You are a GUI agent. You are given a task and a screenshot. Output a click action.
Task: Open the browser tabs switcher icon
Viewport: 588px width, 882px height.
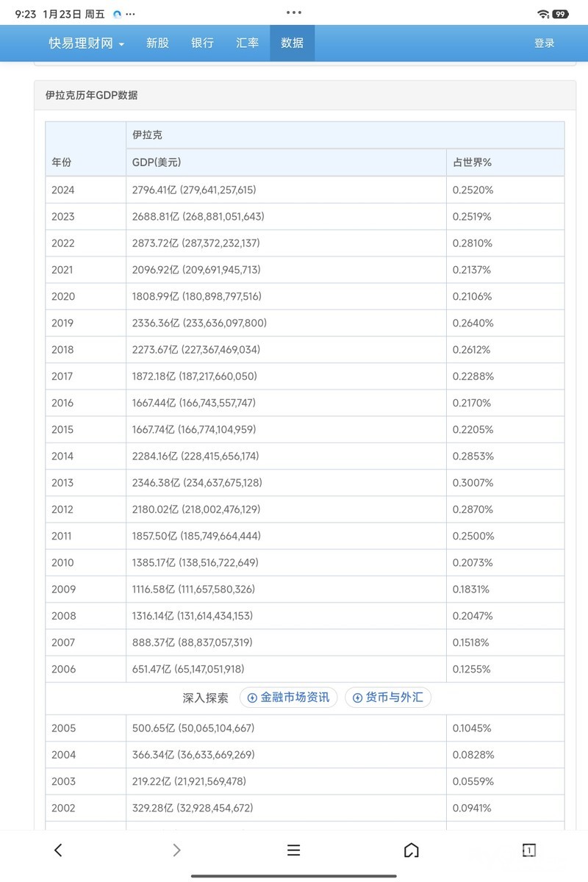(528, 850)
